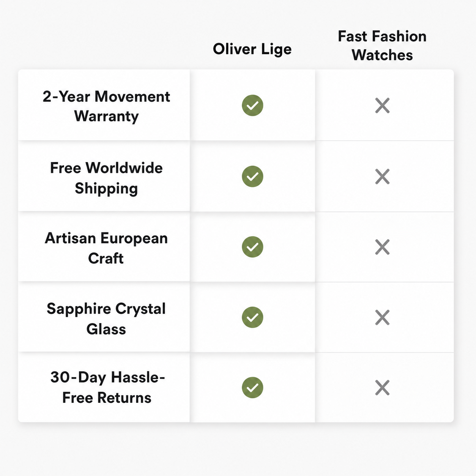476x476 pixels.
Task: Click the 2-Year Movement Warranty label
Action: pos(106,106)
